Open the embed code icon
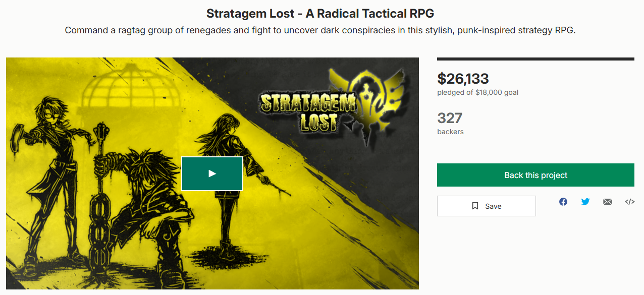Viewport: 644px width, 295px height. 629,202
